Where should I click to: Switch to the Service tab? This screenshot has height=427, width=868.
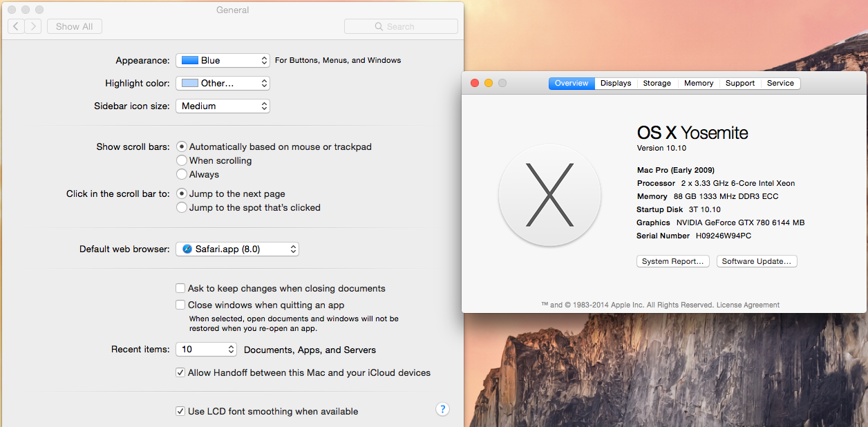click(781, 83)
